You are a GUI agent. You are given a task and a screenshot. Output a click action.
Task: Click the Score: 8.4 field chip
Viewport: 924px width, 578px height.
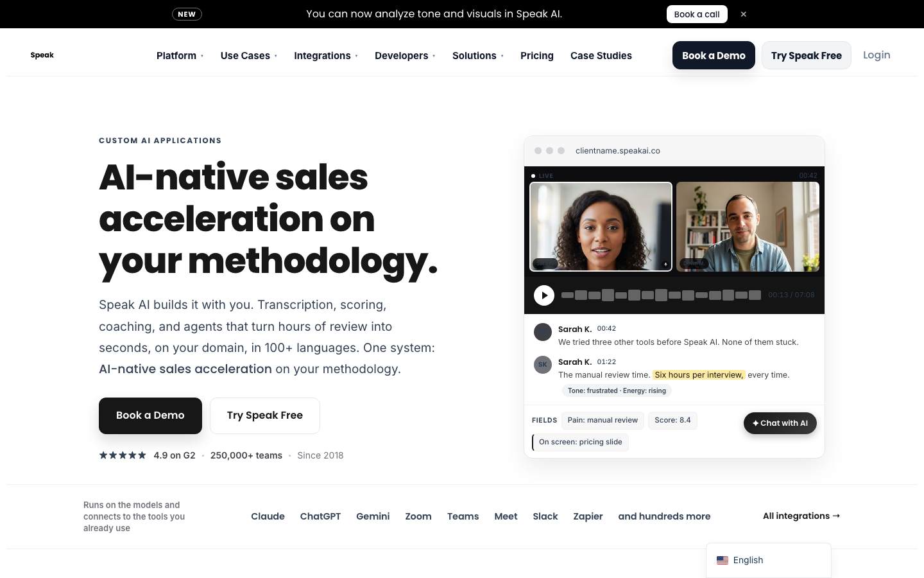[x=672, y=421]
